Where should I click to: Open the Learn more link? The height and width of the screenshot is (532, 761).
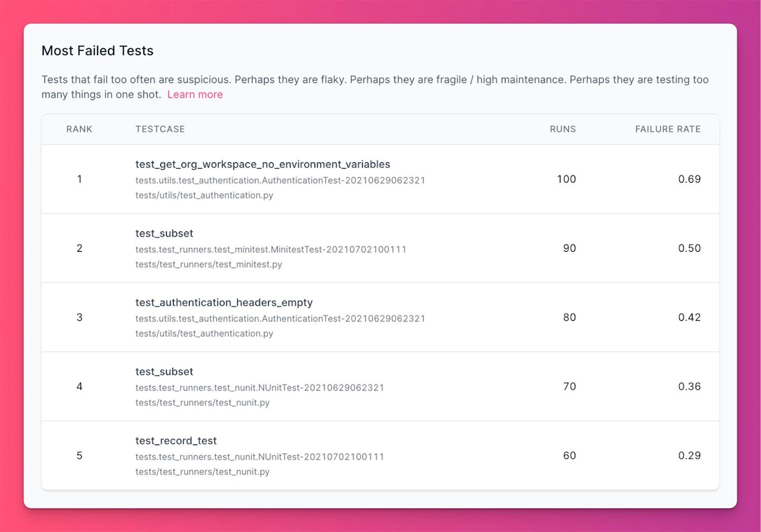(195, 94)
